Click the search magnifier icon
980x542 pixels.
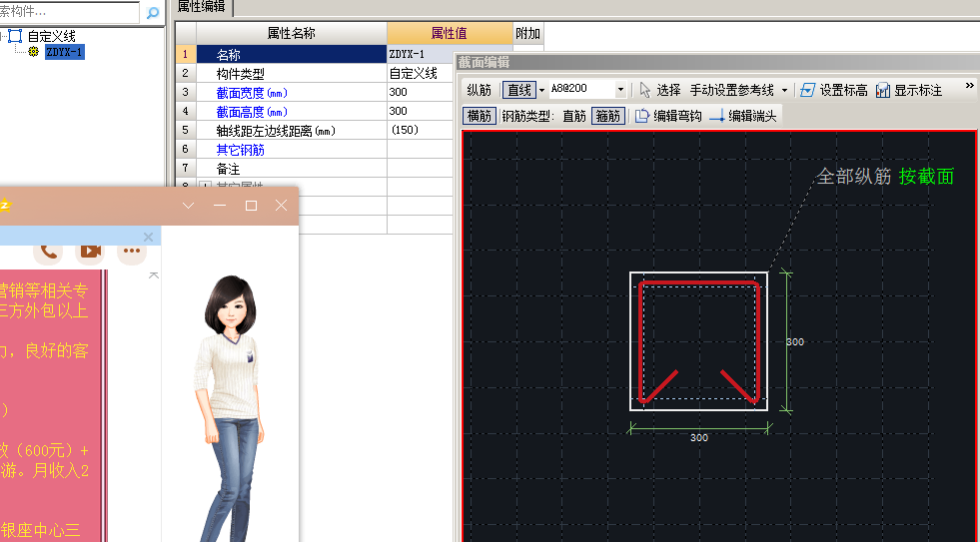coord(153,13)
